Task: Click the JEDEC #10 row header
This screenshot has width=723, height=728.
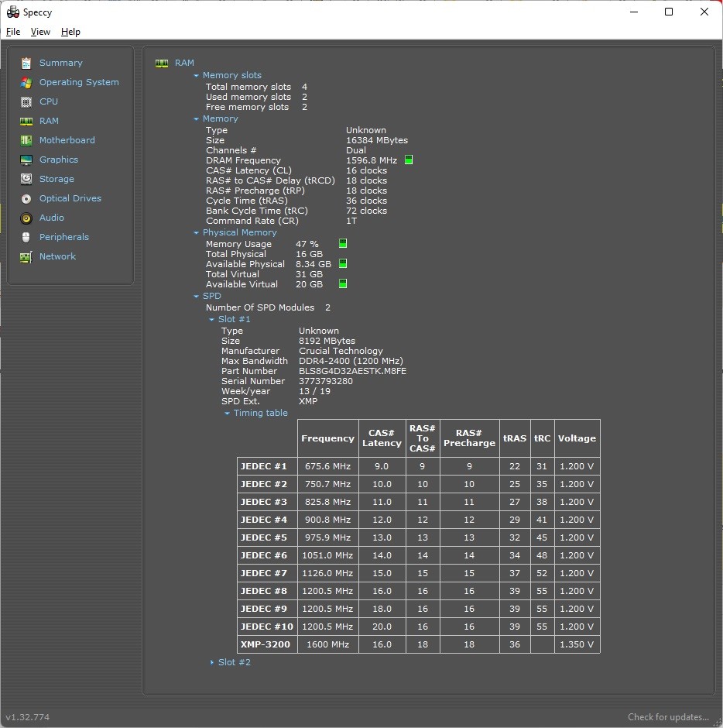Action: coord(267,627)
